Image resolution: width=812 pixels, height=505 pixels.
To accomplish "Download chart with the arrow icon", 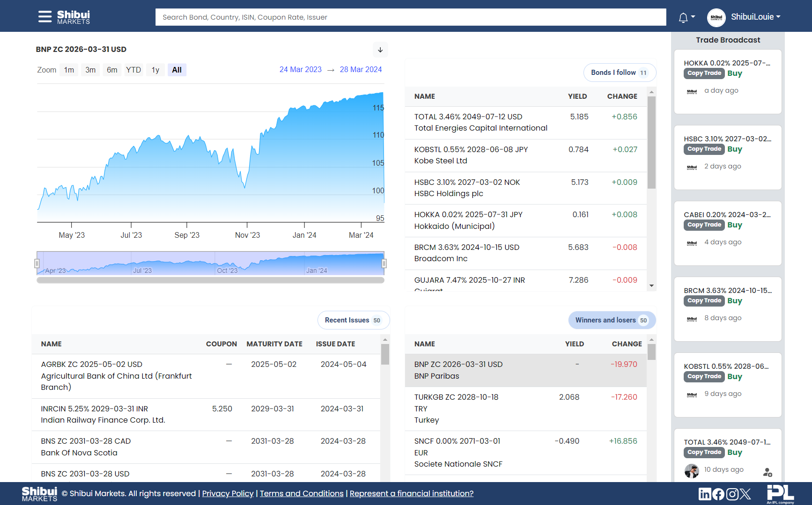I will click(380, 50).
